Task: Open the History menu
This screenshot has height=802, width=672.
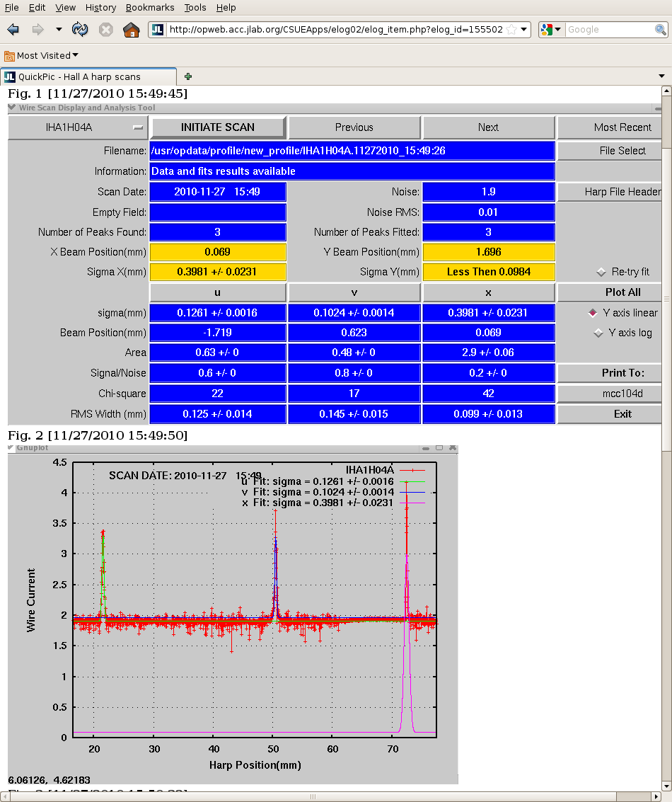Action: pyautogui.click(x=100, y=8)
